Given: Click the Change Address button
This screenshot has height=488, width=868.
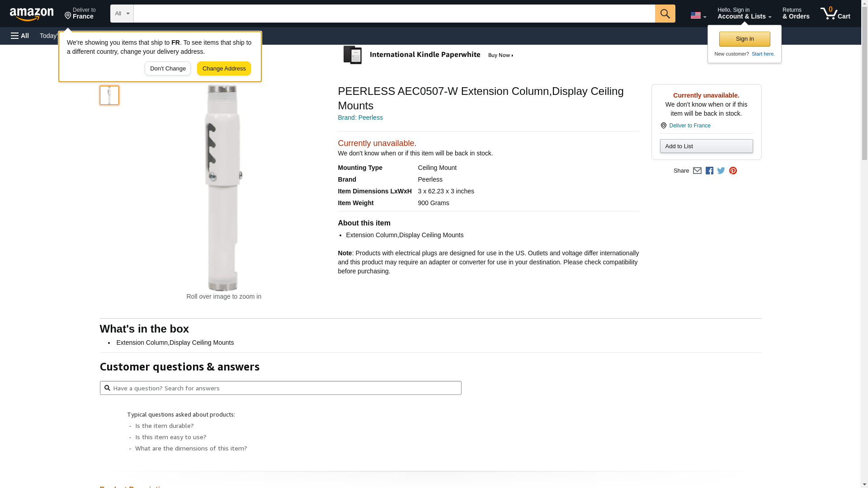Looking at the screenshot, I should pos(224,69).
